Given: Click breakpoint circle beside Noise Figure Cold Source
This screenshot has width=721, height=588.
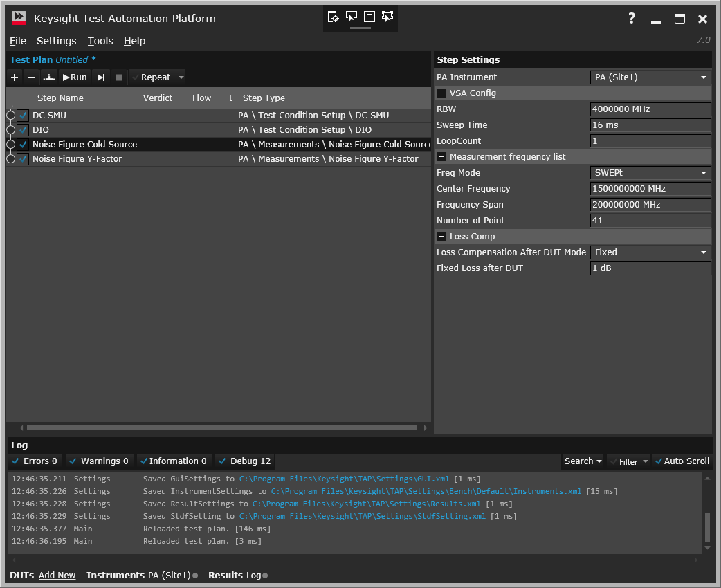Looking at the screenshot, I should [x=10, y=145].
